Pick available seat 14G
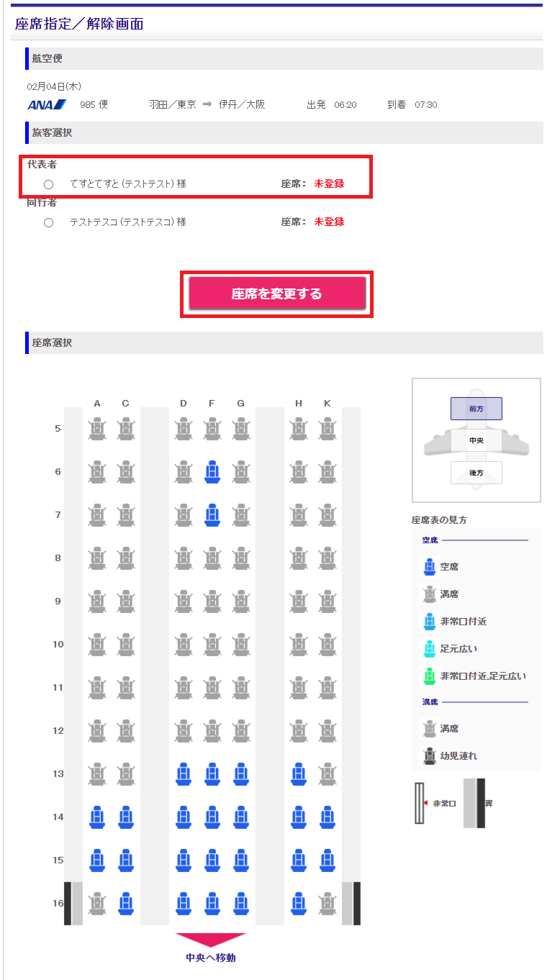This screenshot has height=980, width=555. [x=240, y=817]
